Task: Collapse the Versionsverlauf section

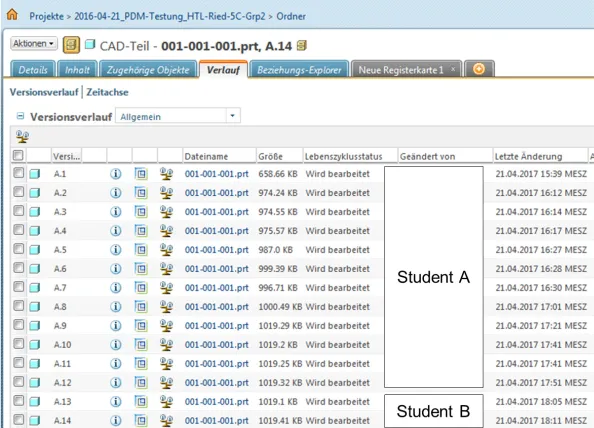Action: (x=20, y=116)
